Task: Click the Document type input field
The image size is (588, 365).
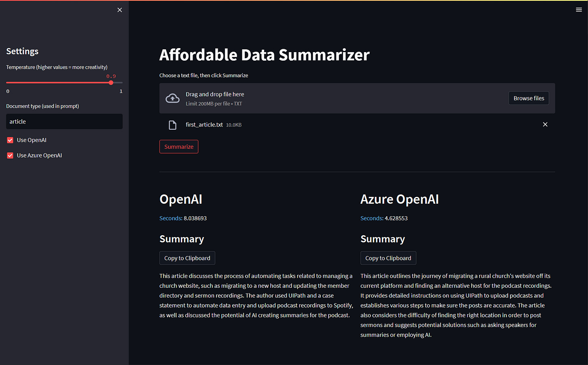Action: (64, 121)
